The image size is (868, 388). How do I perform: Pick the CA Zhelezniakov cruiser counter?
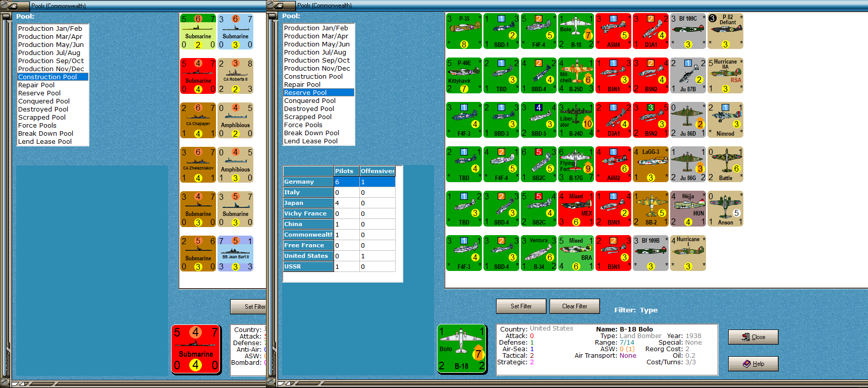198,165
